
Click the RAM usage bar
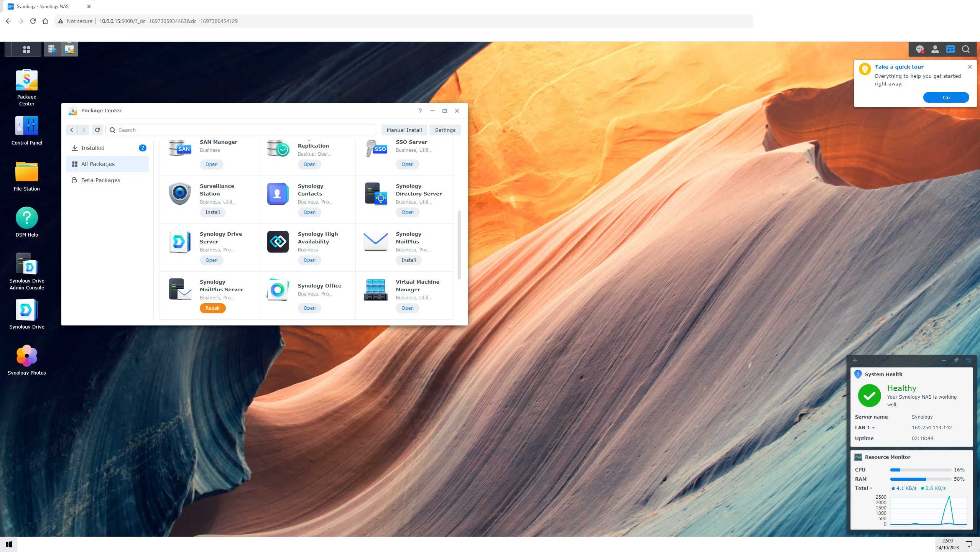[921, 479]
